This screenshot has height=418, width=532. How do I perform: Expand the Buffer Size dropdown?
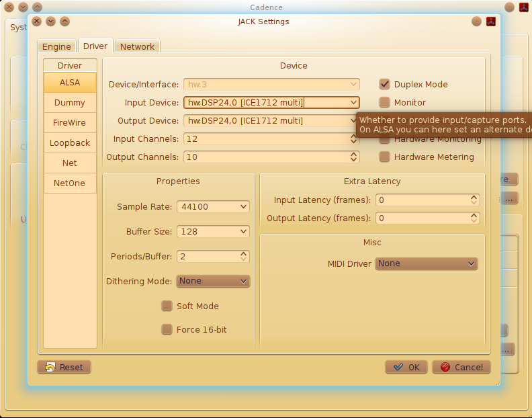coord(213,232)
